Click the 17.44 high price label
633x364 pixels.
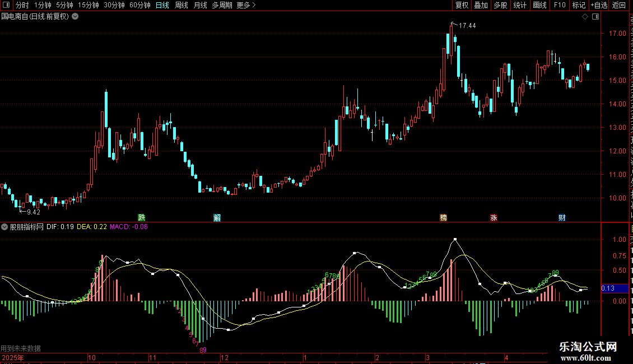pyautogui.click(x=467, y=25)
